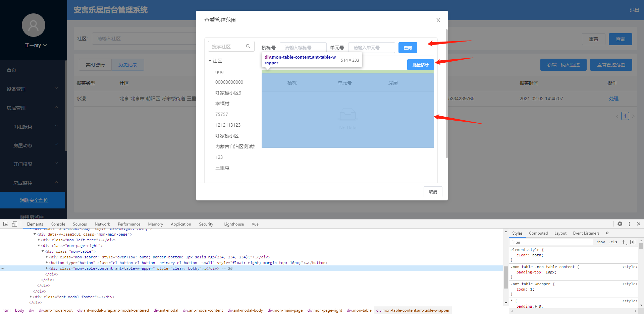Click 取消 to cancel the dialog
644x314 pixels.
(433, 192)
